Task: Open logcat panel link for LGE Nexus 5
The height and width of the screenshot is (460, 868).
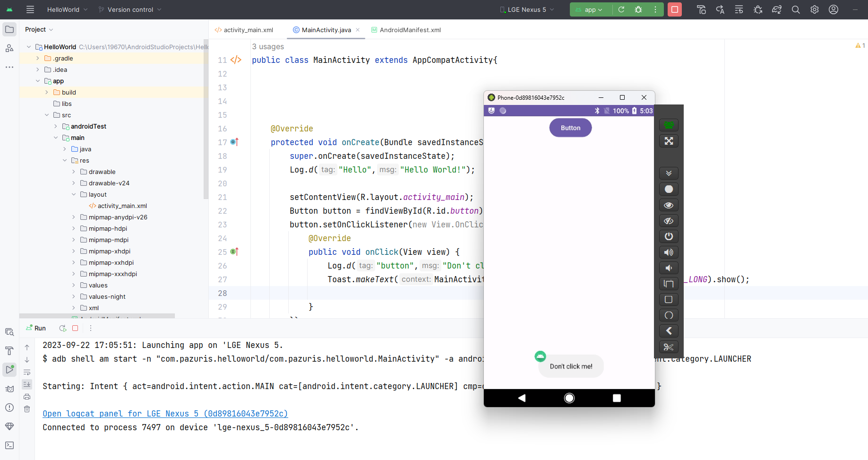Action: [x=165, y=414]
